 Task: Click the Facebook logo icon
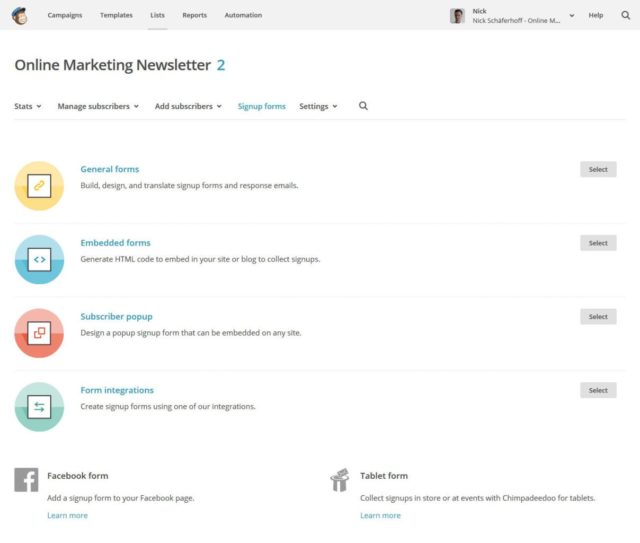(26, 480)
